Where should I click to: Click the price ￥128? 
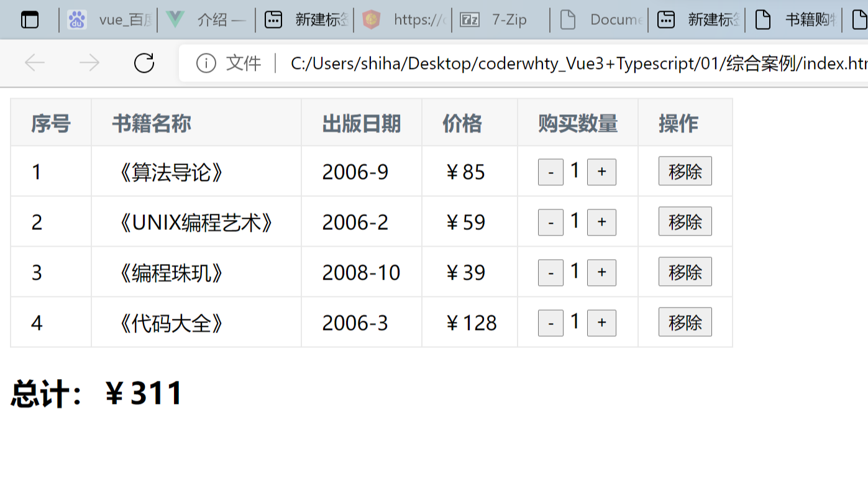tap(470, 323)
